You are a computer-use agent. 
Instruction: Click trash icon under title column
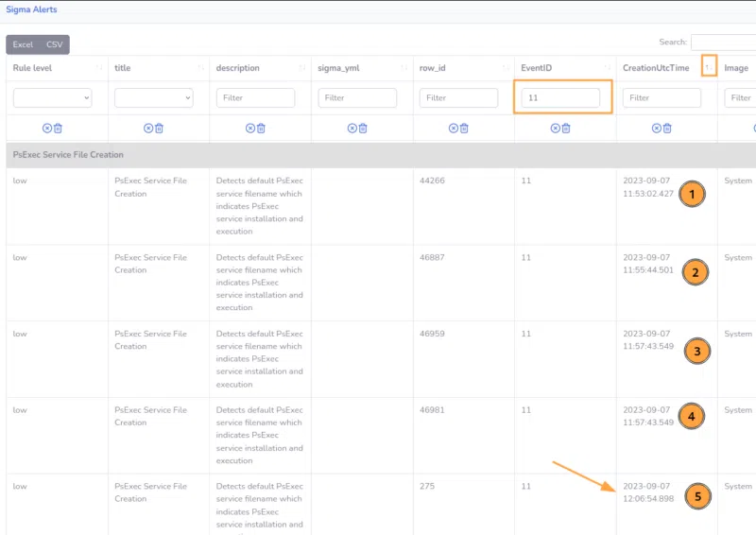pyautogui.click(x=160, y=129)
